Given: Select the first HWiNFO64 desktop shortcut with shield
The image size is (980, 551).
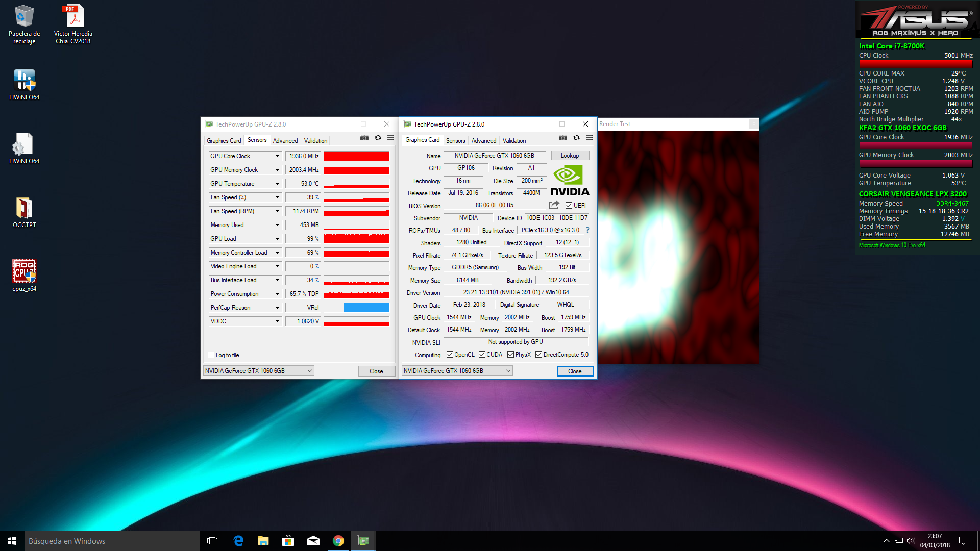Looking at the screenshot, I should tap(24, 85).
